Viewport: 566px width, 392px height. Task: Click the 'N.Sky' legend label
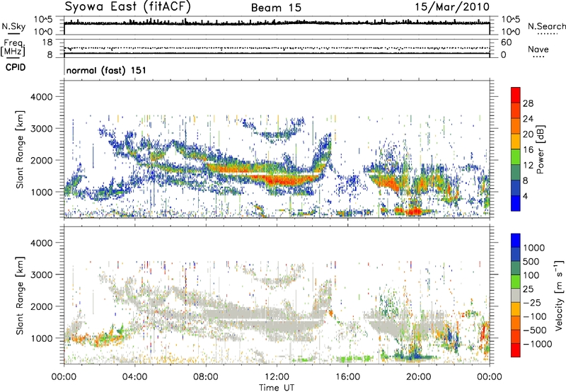[x=13, y=26]
